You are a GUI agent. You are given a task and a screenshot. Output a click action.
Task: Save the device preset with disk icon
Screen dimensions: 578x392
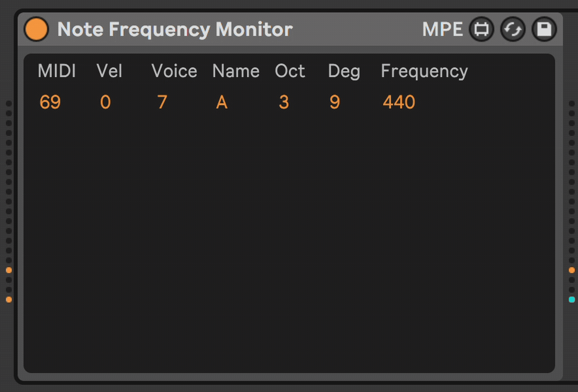544,30
